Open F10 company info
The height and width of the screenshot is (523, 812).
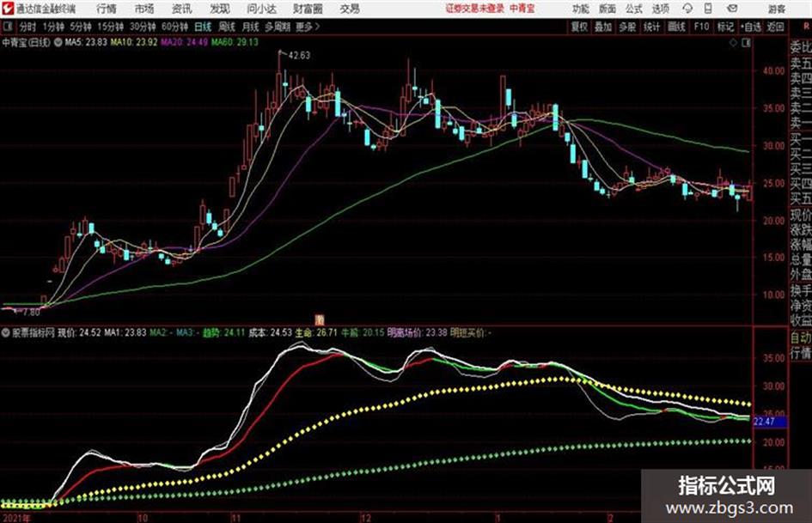701,27
